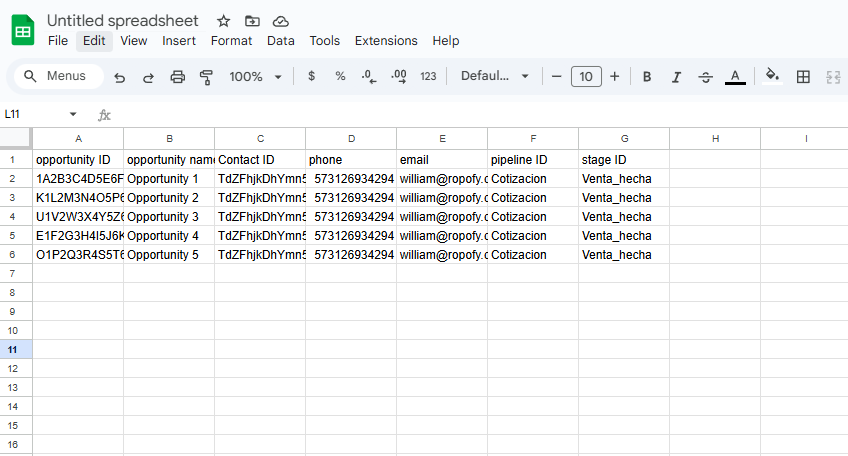Open the borders tool icon
The image size is (848, 456).
(803, 77)
